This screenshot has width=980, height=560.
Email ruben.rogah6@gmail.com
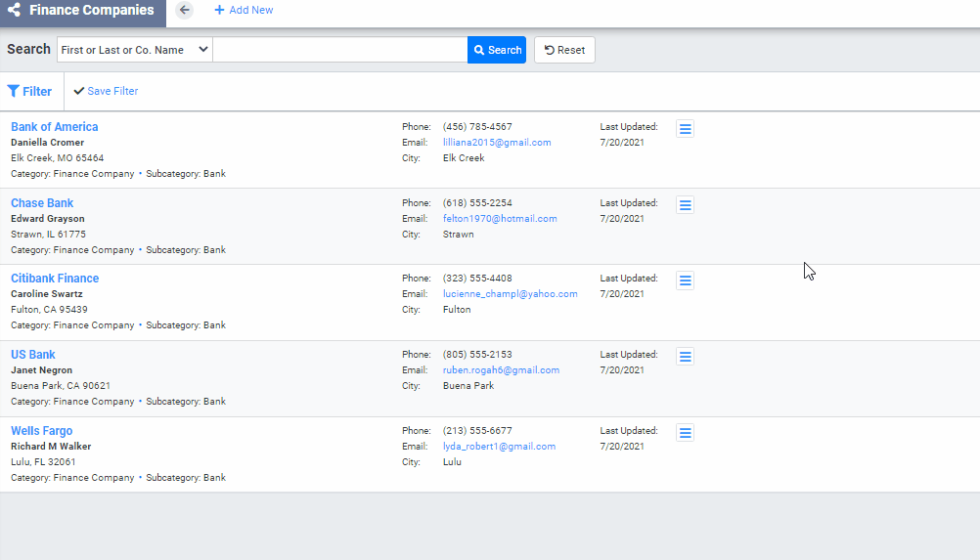coord(502,370)
